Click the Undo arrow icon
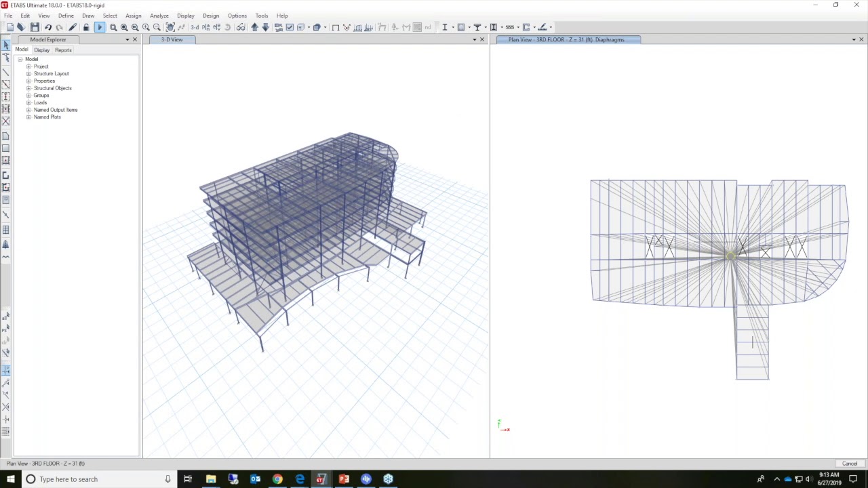 (x=48, y=27)
